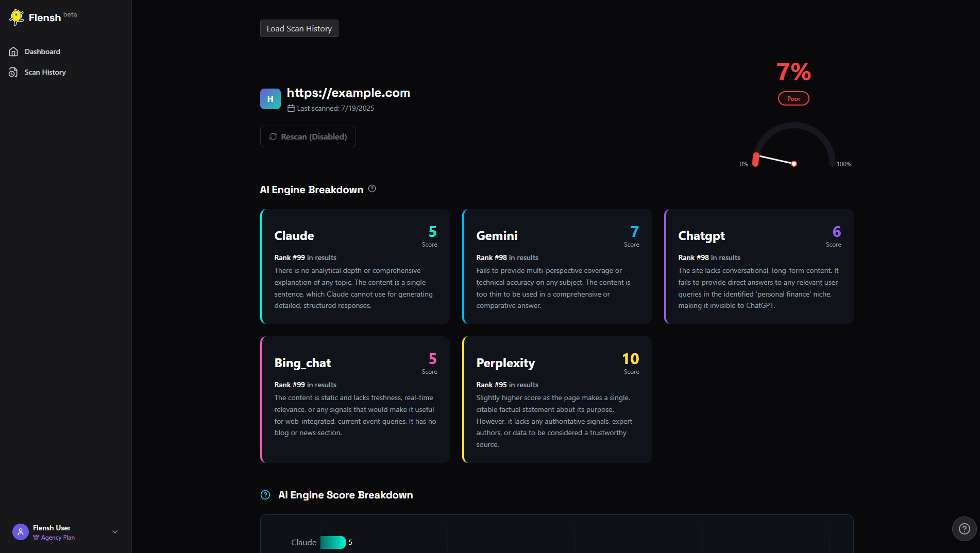Click the red Poor rating badge
This screenshot has width=980, height=553.
click(x=793, y=98)
